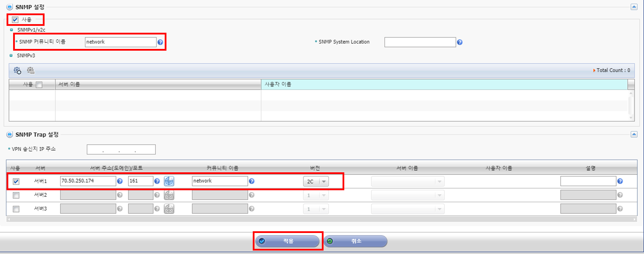This screenshot has height=254, width=644.
Task: Open help icon beside SNMP community name
Action: point(160,42)
